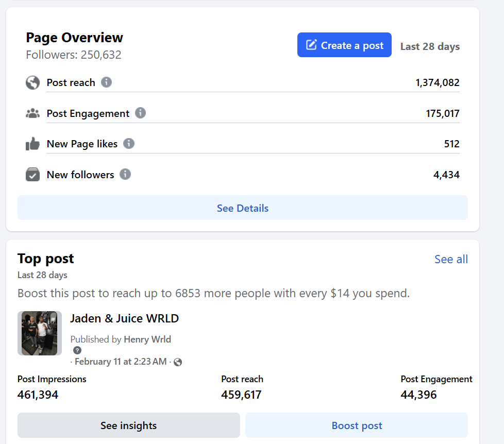Viewport: 504px width, 444px height.
Task: Click the top post thumbnail image
Action: 40,333
